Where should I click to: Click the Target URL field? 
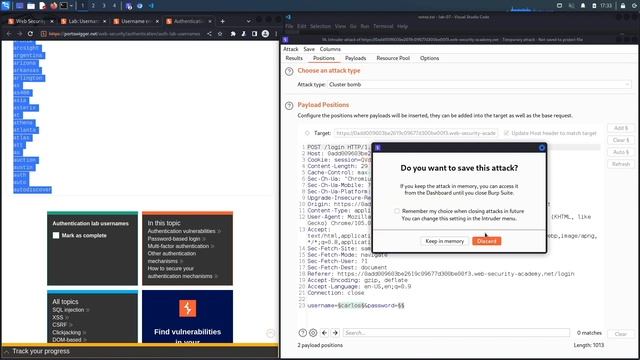416,133
